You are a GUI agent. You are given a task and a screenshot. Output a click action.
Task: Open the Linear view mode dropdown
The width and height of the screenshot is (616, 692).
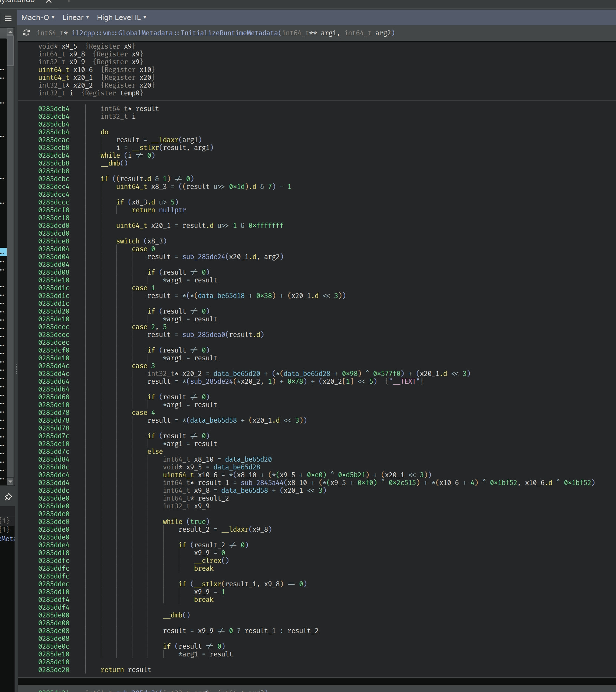(x=76, y=17)
